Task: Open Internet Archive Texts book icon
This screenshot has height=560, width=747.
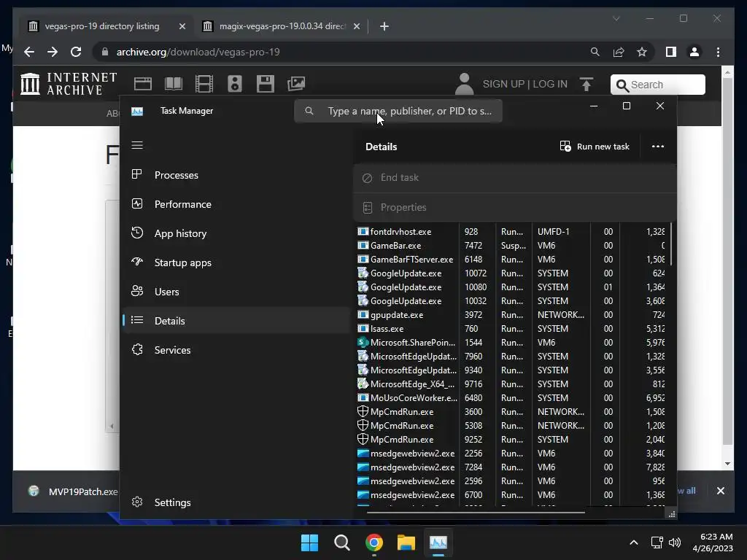Action: tap(174, 84)
